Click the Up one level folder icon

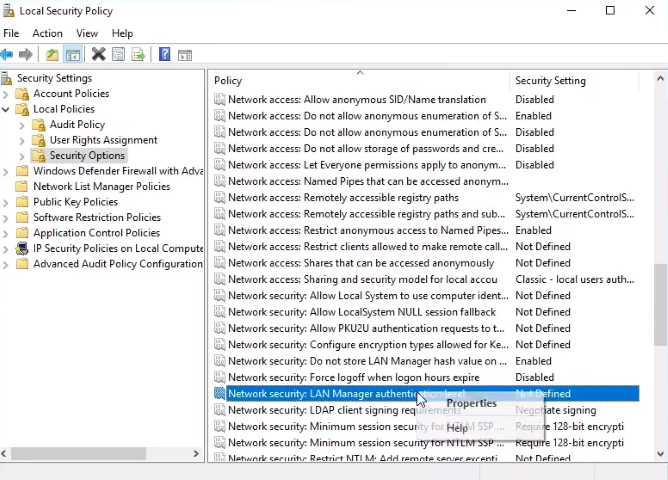[52, 55]
